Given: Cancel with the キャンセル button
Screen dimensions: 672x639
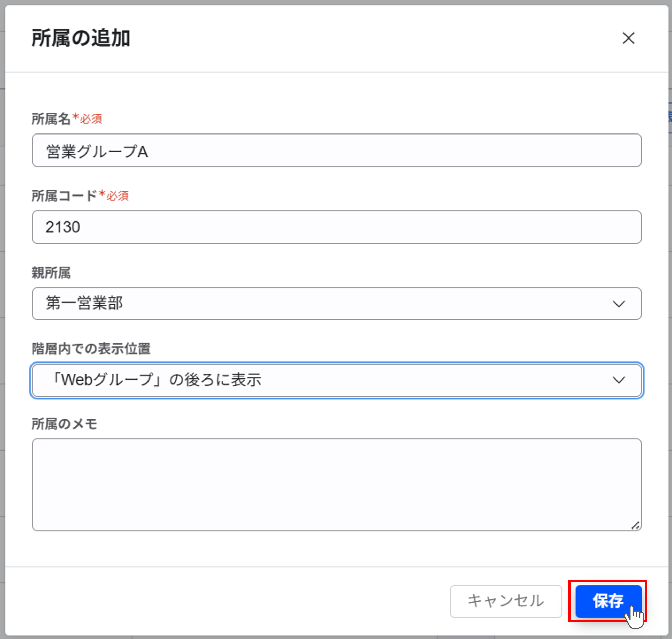Looking at the screenshot, I should click(x=506, y=601).
